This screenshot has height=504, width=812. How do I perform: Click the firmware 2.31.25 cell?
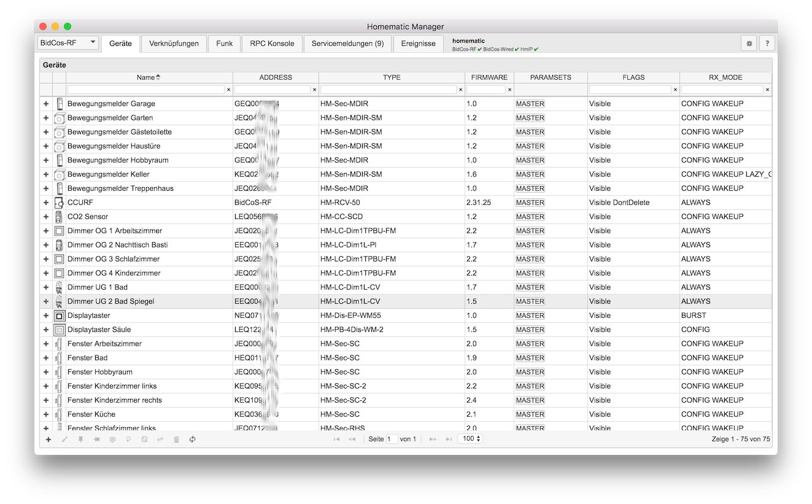(489, 203)
